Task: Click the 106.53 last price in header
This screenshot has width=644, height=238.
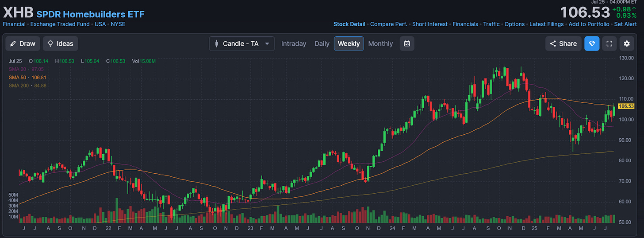Action: (x=584, y=12)
